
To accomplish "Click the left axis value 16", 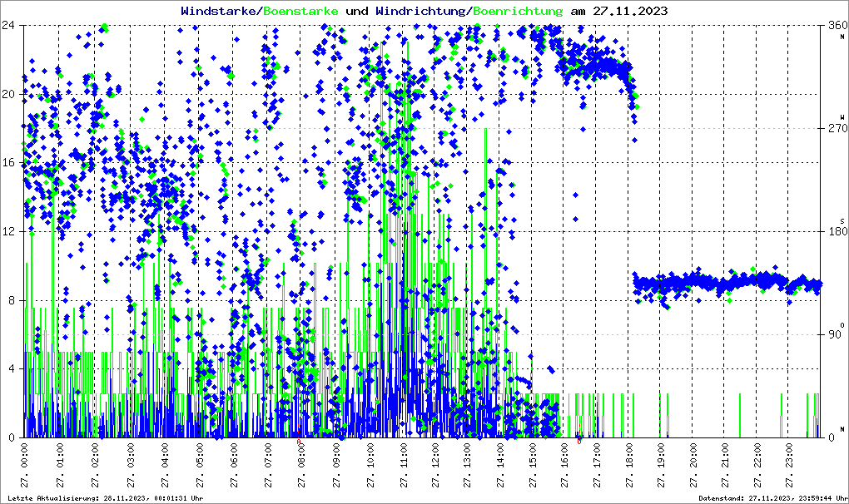I will (10, 163).
